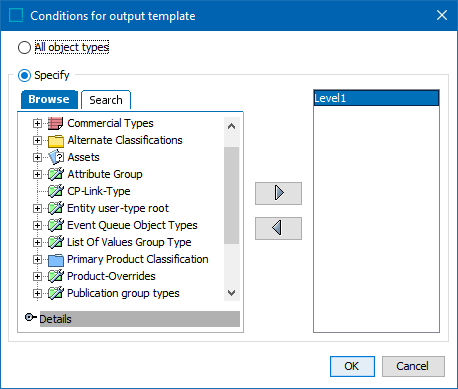
Task: Click the Assets question-mark icon
Action: coord(56,157)
